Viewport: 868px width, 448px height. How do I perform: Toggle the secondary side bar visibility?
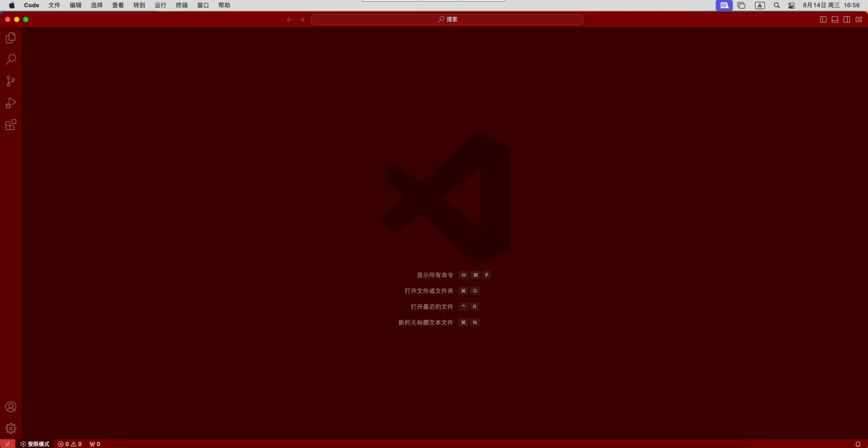click(847, 19)
